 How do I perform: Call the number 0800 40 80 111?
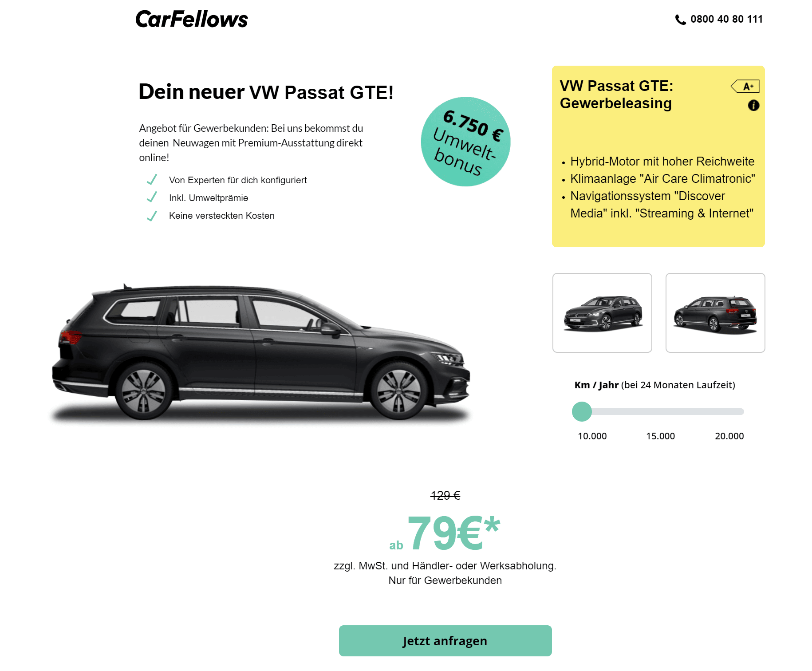pos(726,19)
